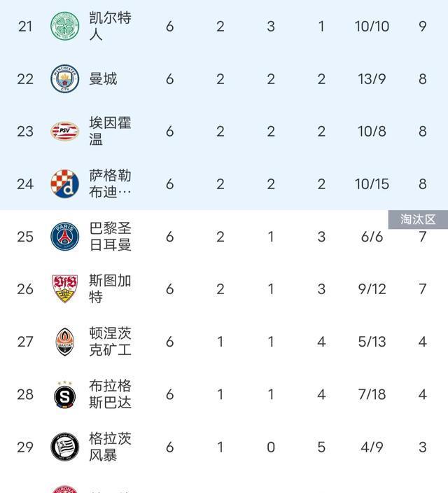Open Dinamo Zagreb's checkered crest
Image resolution: width=448 pixels, height=493 pixels.
(x=65, y=183)
